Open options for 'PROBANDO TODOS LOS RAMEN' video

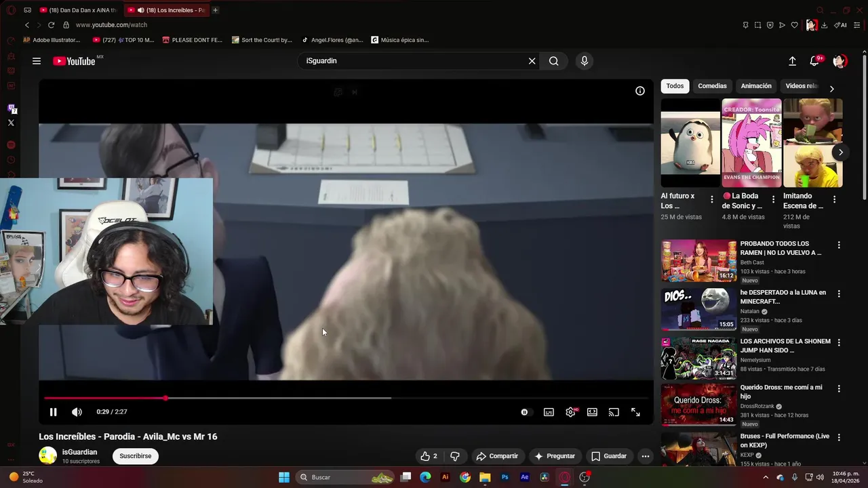(839, 245)
